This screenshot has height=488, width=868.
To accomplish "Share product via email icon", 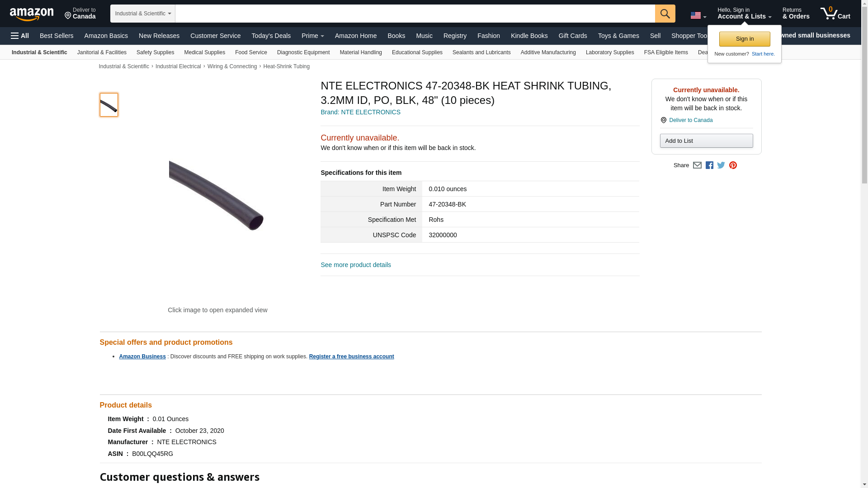I will tap(697, 165).
